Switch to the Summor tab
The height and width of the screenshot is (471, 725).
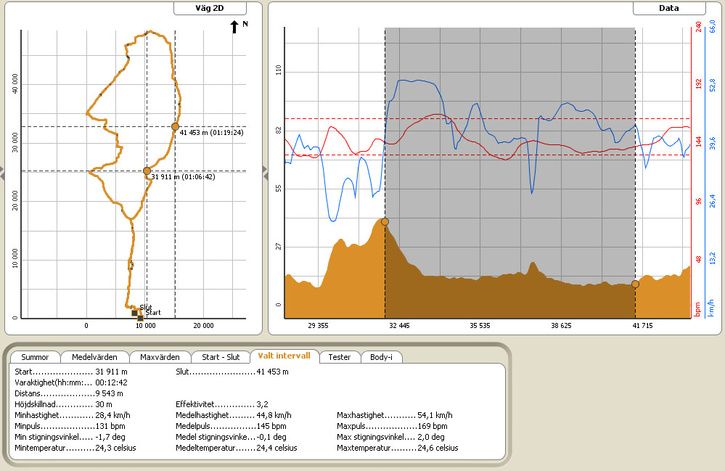click(x=35, y=357)
